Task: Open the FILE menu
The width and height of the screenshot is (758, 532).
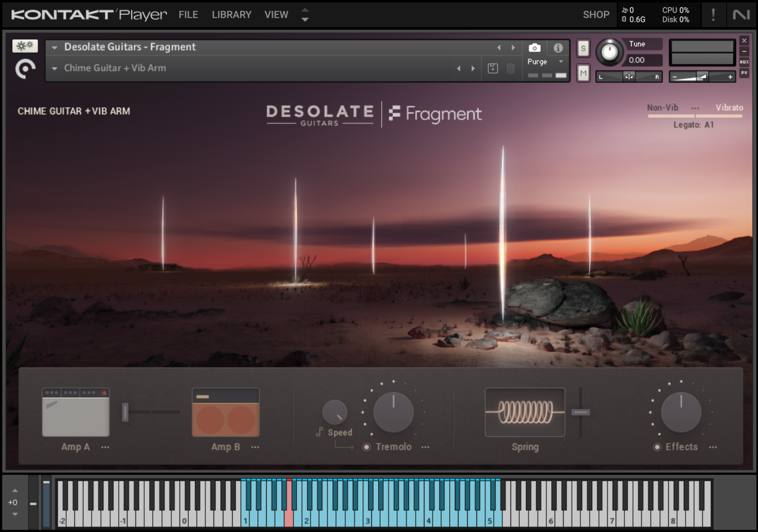Action: [188, 14]
